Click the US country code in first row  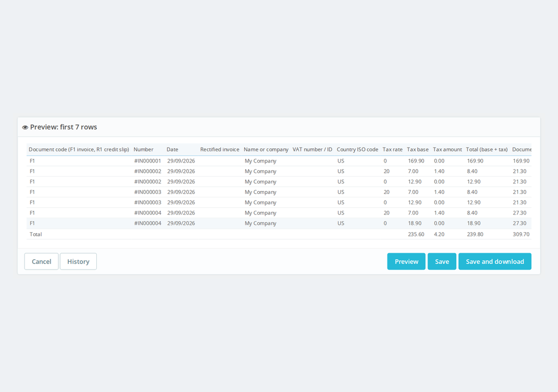pyautogui.click(x=341, y=161)
